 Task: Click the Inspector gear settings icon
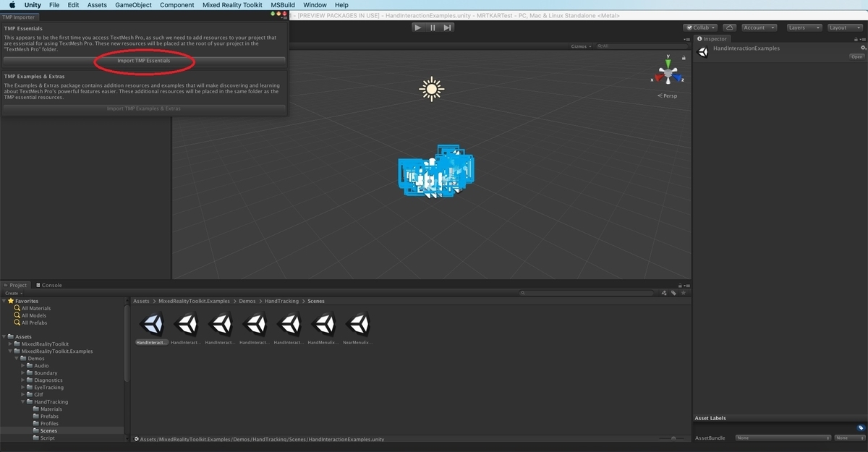(x=862, y=48)
